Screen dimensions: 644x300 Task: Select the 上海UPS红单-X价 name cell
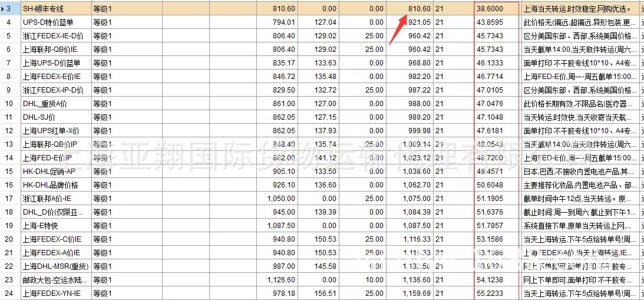click(x=56, y=131)
